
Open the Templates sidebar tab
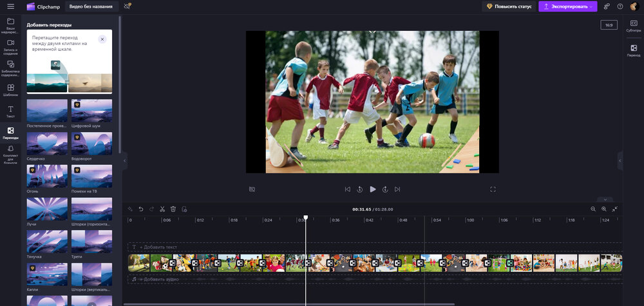(x=11, y=90)
